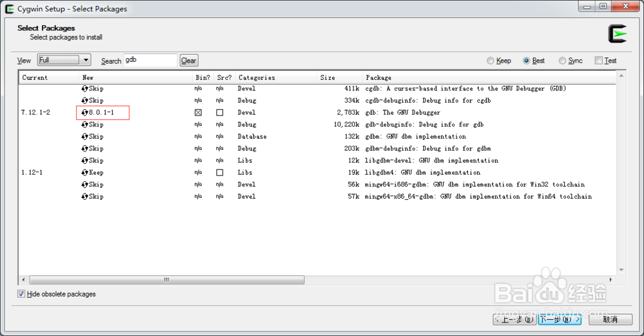Click Cygwin logo in the header

618,34
